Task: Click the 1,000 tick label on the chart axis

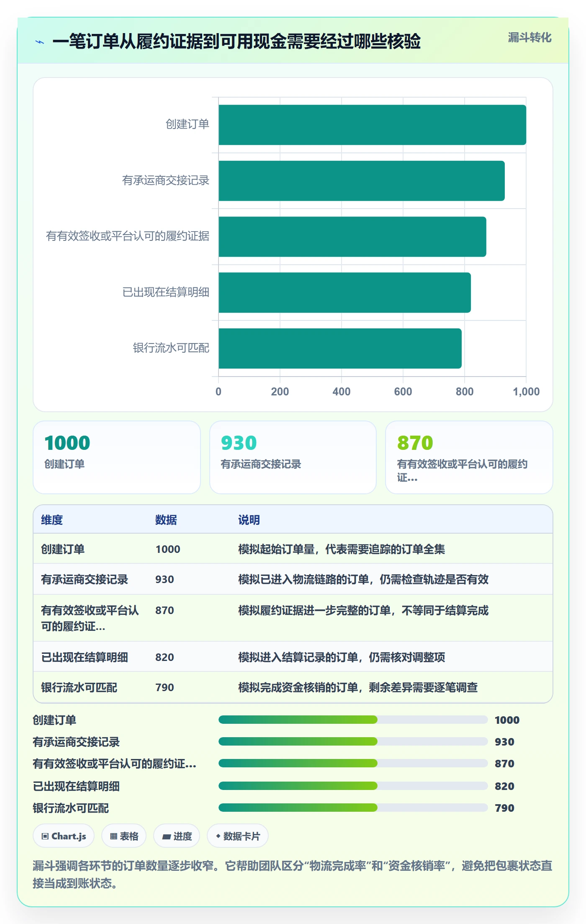Action: tap(526, 392)
